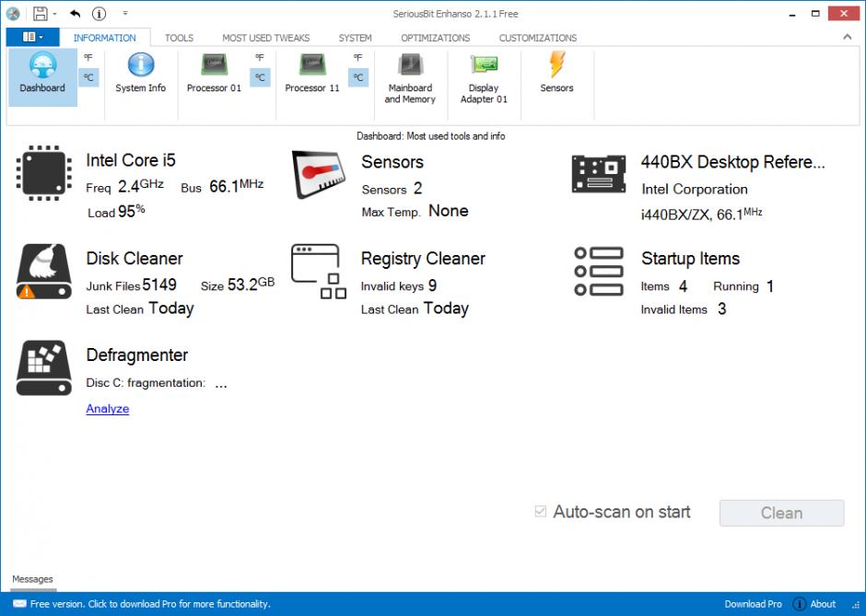The height and width of the screenshot is (616, 866).
Task: Click the Free version download Pro message
Action: tap(150, 604)
